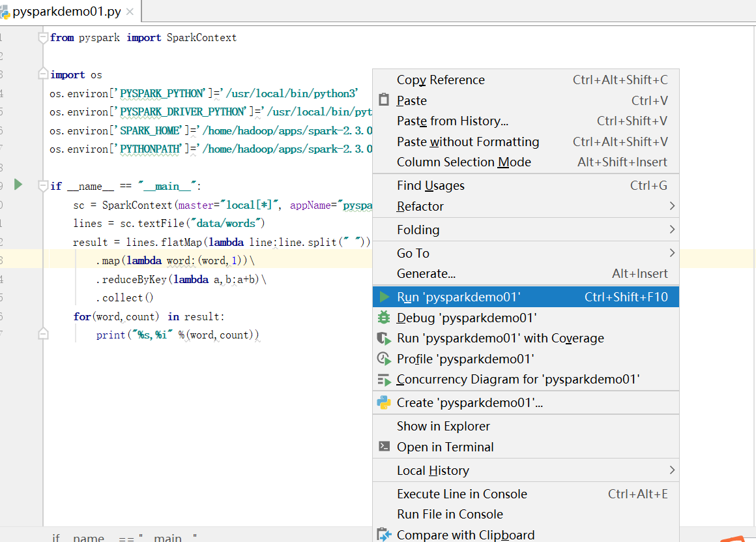Collapse the fold marker at the 'if __name__' line

[x=43, y=186]
